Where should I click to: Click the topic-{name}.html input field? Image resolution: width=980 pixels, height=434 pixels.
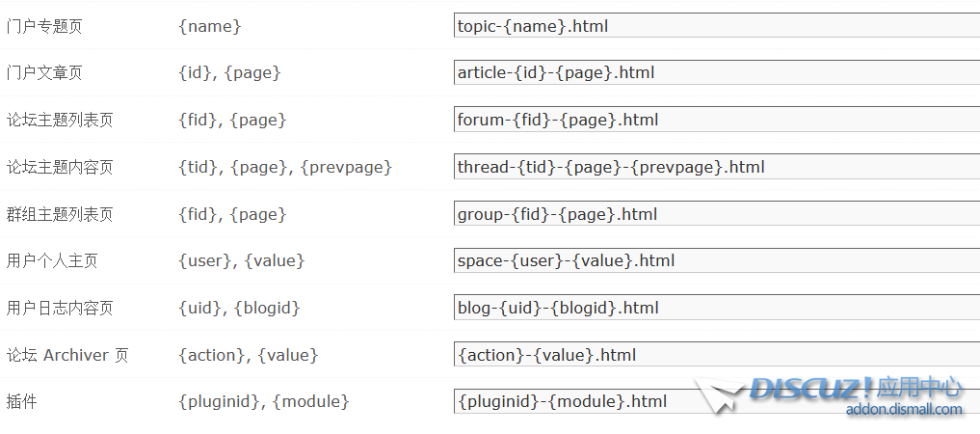coord(717,26)
